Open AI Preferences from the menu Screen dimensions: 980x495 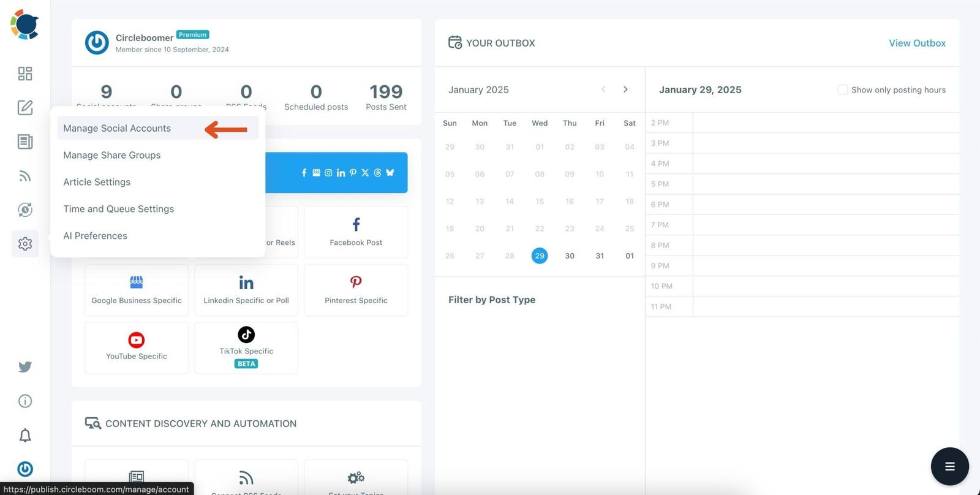tap(95, 236)
